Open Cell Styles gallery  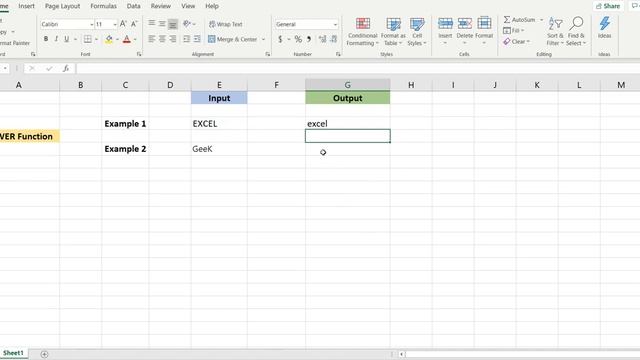click(x=417, y=31)
